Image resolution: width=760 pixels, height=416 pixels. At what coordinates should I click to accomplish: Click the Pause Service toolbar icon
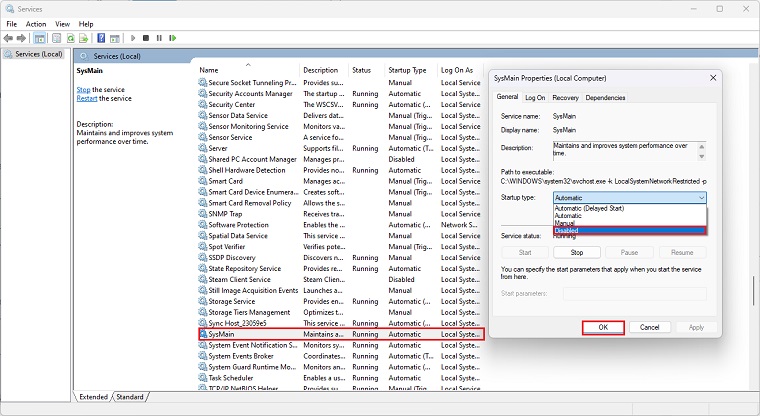point(158,38)
